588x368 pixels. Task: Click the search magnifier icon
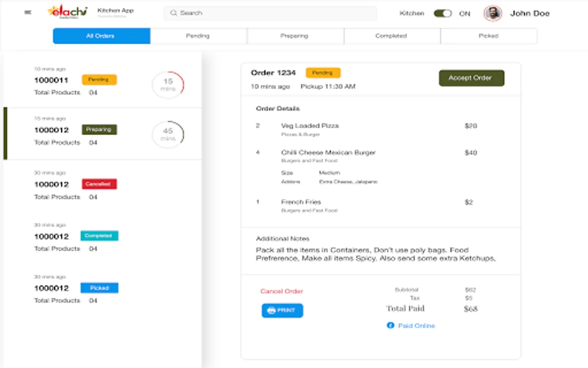(174, 13)
